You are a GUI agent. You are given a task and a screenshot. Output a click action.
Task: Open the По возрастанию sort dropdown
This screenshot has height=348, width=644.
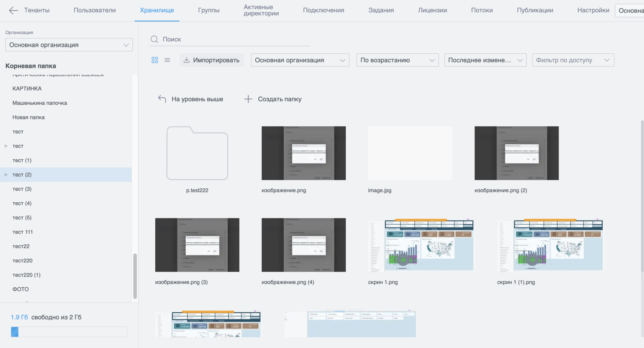[x=397, y=60]
